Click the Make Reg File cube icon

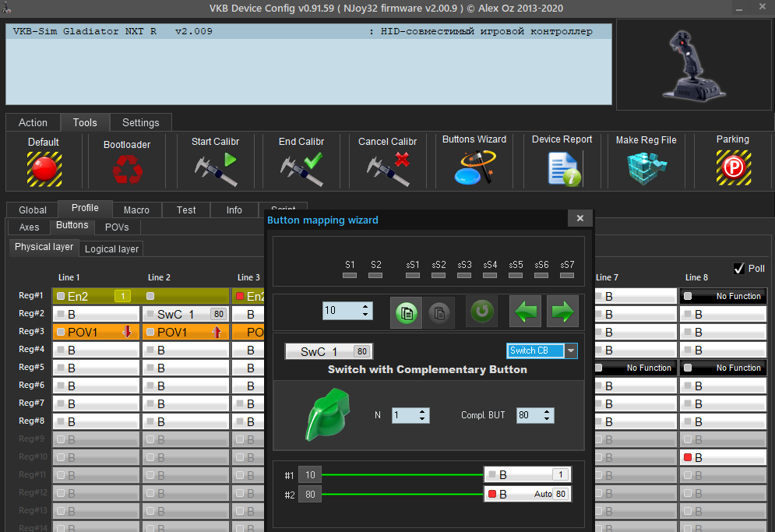point(646,168)
